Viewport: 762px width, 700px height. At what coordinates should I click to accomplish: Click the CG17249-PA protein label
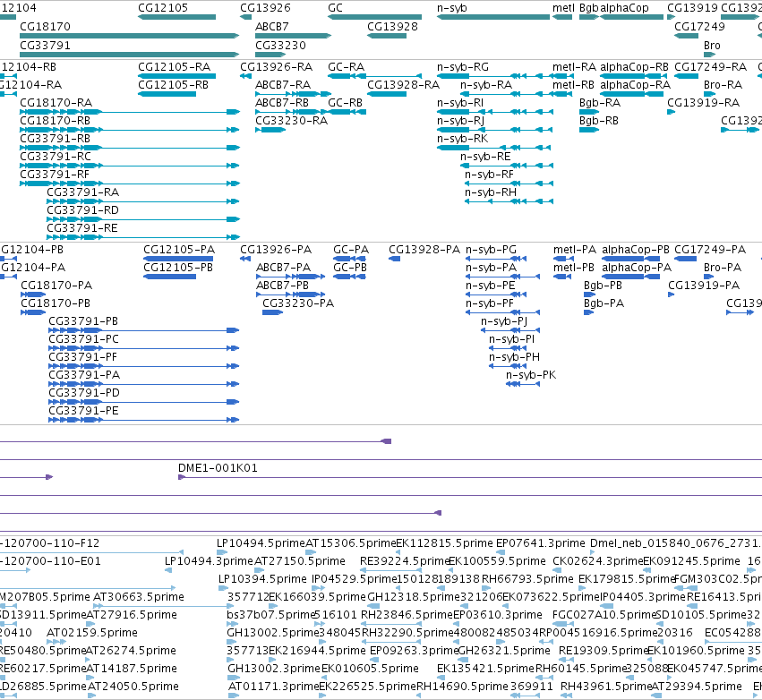710,250
